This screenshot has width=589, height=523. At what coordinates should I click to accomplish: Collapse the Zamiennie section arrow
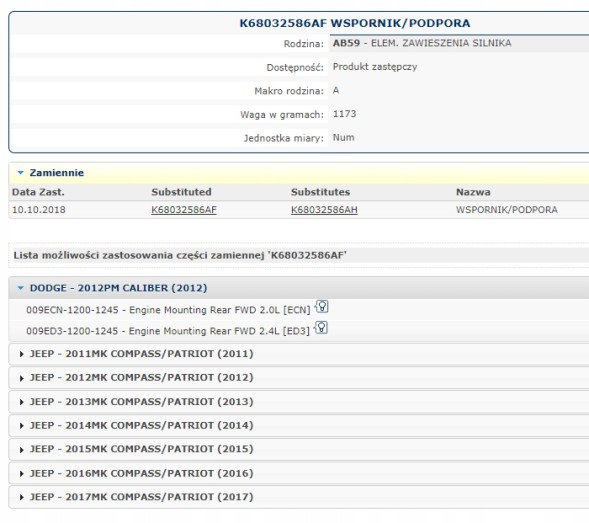click(21, 173)
